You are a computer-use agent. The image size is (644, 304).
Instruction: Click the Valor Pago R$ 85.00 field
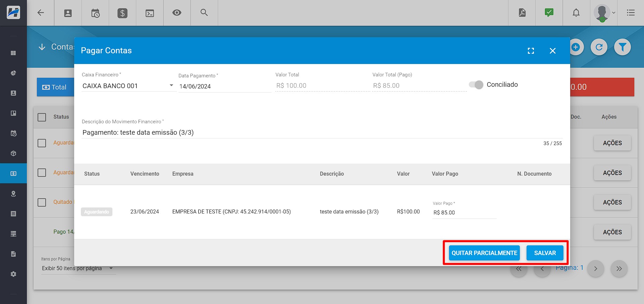point(464,212)
